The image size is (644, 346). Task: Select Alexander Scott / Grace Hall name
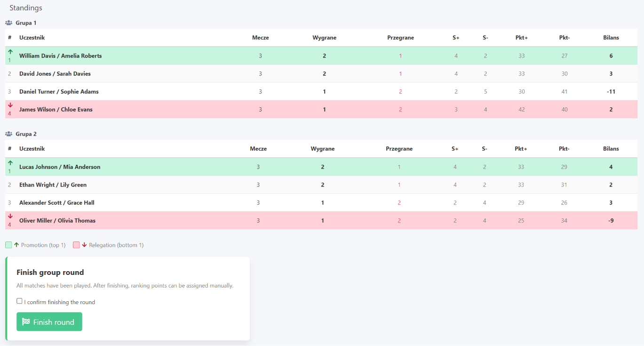(57, 202)
